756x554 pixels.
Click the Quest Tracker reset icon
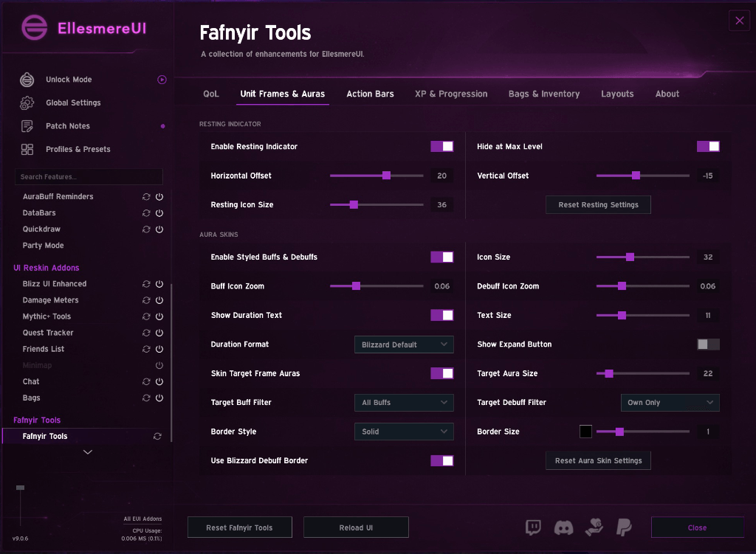pos(146,333)
